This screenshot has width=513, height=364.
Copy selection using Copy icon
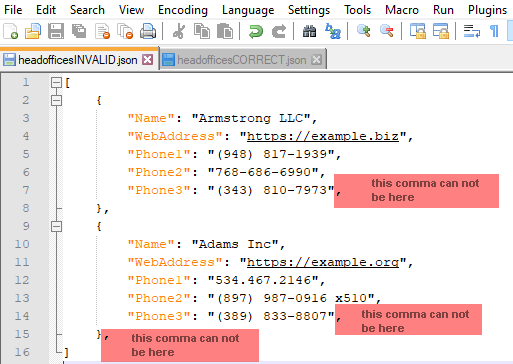202,31
